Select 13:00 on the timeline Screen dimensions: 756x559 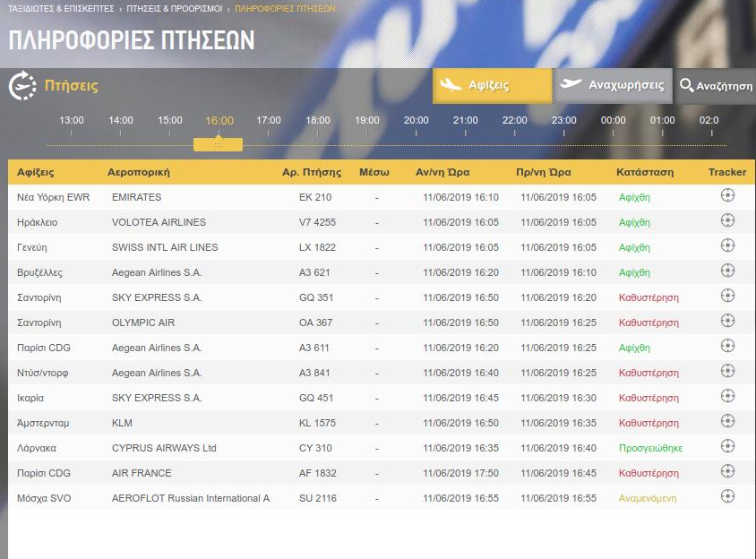[72, 120]
